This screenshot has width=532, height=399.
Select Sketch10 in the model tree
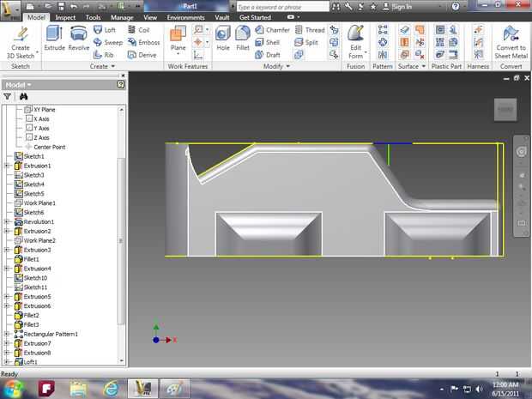point(31,278)
